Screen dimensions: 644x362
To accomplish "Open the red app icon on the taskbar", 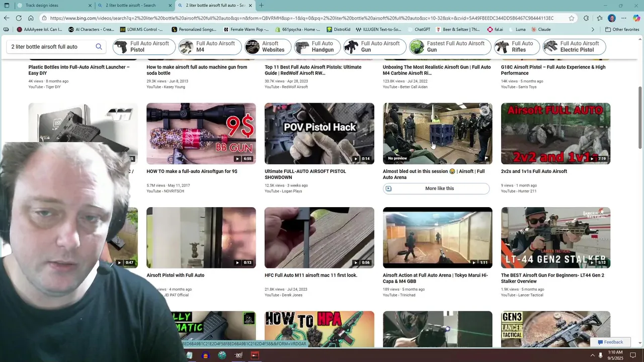I will [x=255, y=355].
